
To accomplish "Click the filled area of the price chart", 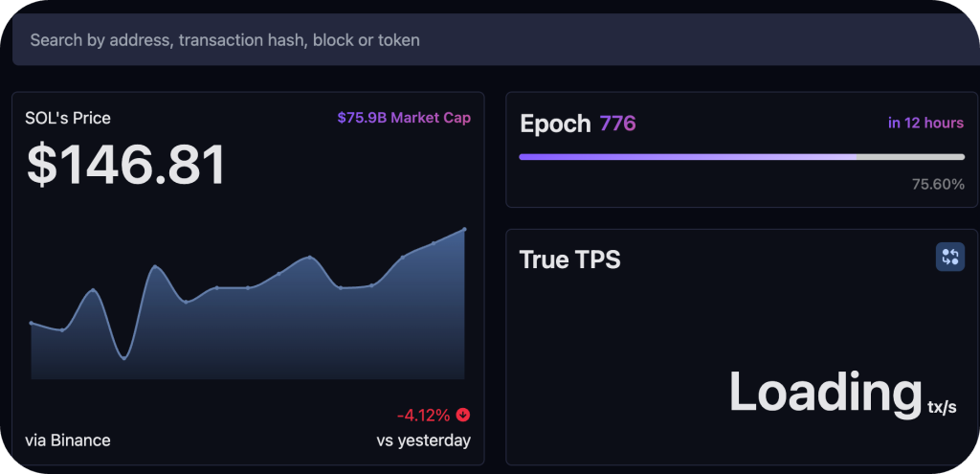I will (250, 338).
